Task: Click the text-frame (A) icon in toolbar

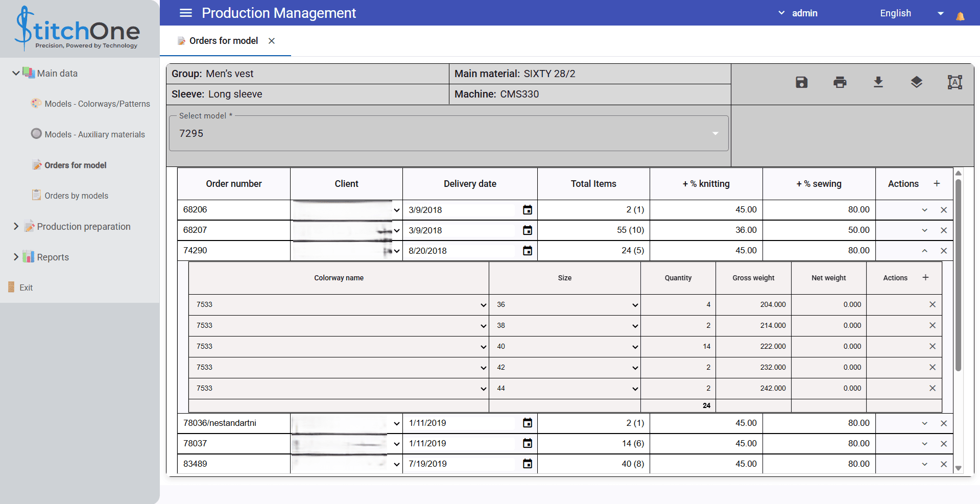Action: click(955, 82)
